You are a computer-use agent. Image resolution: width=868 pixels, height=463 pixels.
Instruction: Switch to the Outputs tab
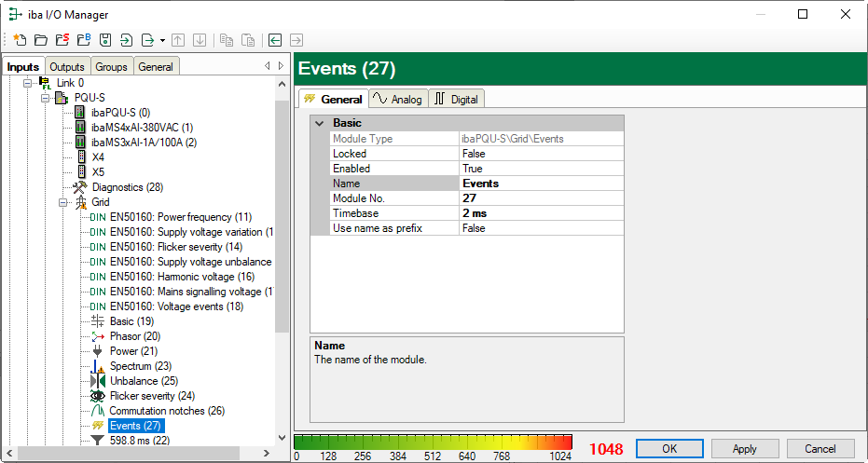pyautogui.click(x=67, y=67)
